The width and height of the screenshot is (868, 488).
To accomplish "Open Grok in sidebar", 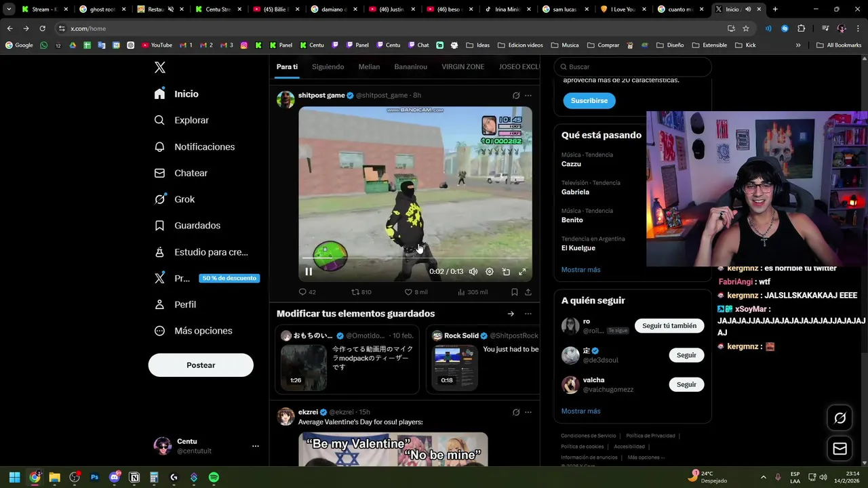I will (x=174, y=199).
